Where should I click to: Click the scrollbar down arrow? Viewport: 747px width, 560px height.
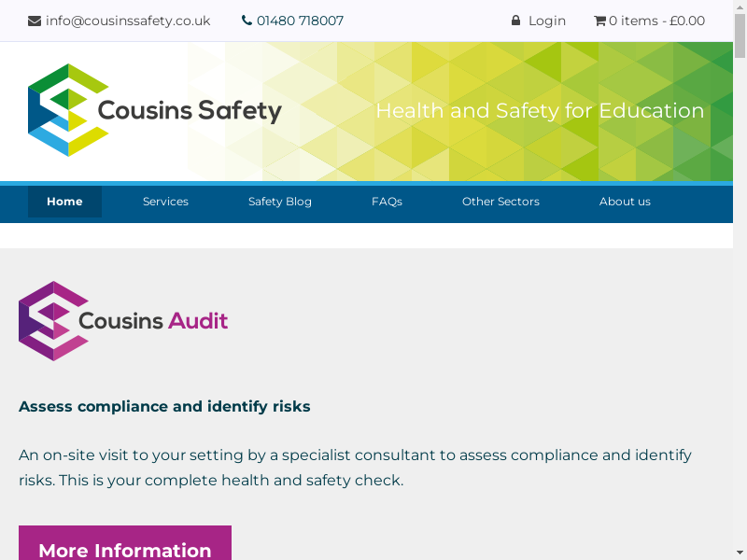(740, 552)
